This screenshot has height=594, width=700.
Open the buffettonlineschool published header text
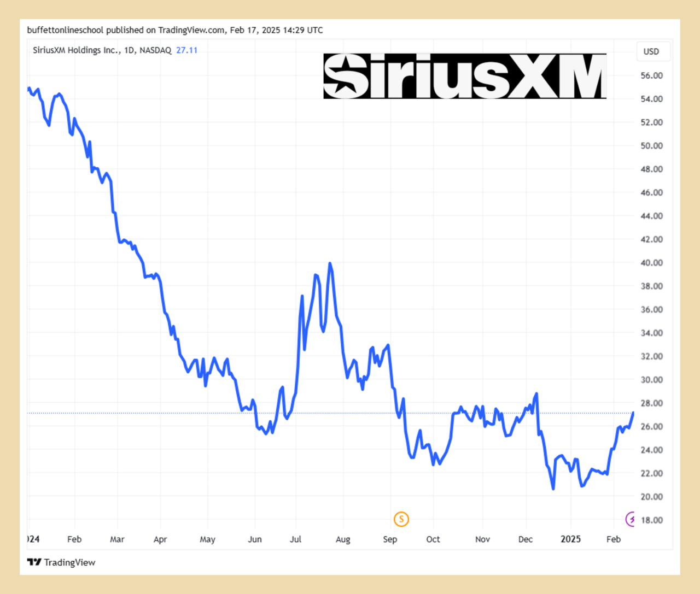point(175,30)
